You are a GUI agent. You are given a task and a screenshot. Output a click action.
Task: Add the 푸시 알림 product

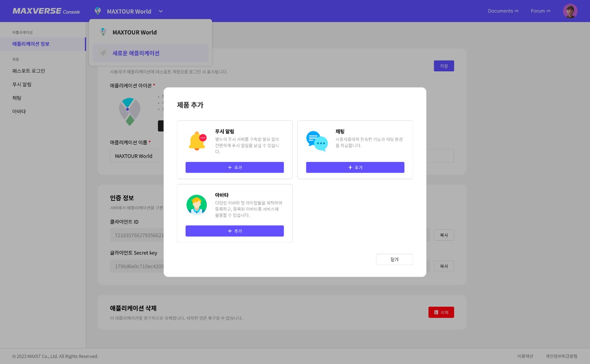point(234,167)
